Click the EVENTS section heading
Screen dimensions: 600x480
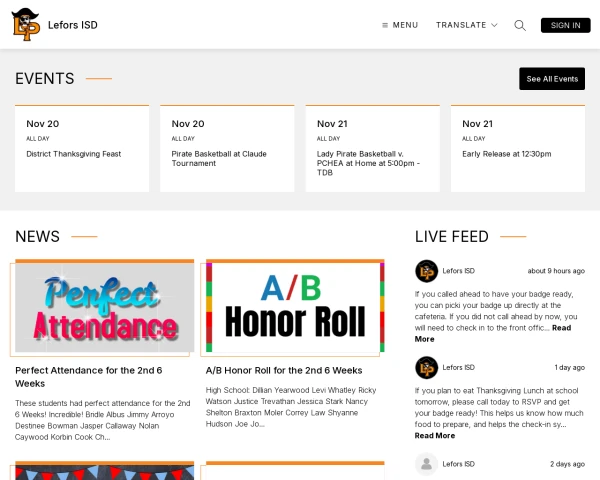click(x=44, y=79)
